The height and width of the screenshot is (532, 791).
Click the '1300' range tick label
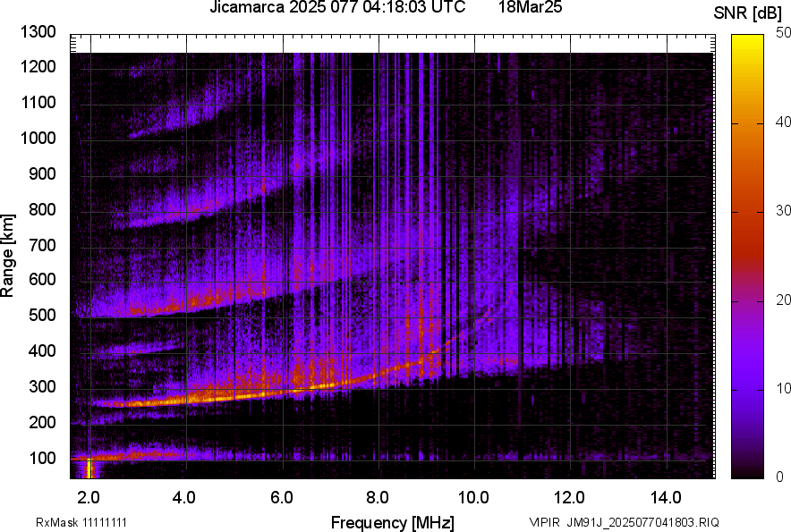click(x=38, y=32)
